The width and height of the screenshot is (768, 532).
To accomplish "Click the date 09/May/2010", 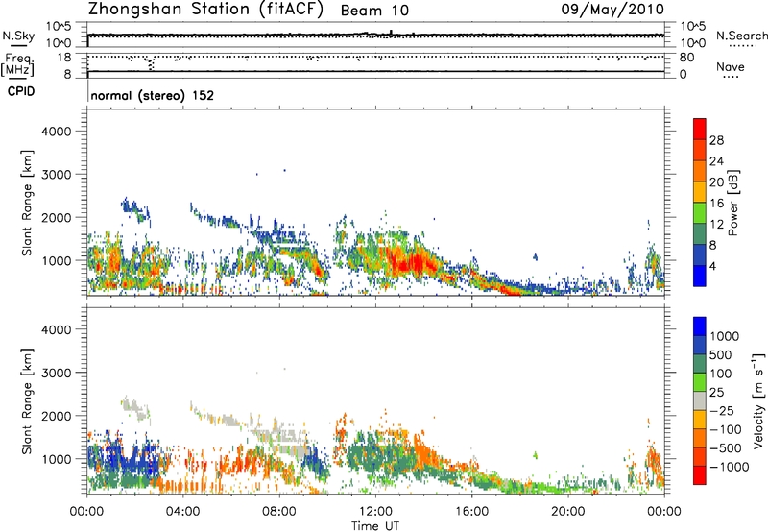I will click(612, 10).
